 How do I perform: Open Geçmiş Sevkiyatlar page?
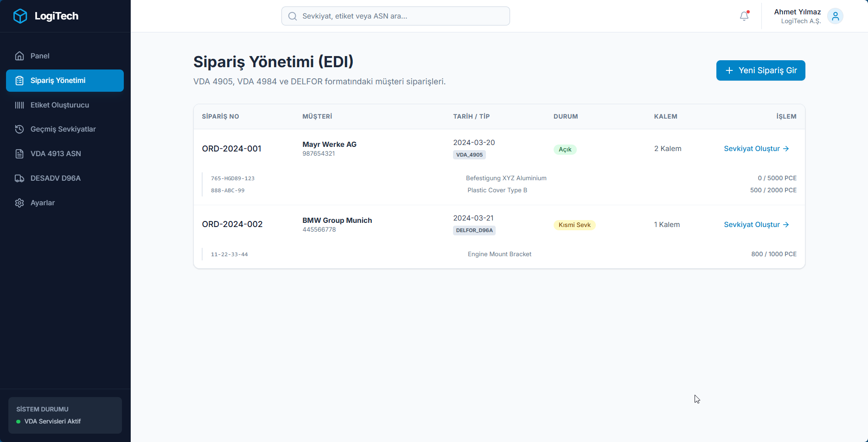[x=65, y=129]
